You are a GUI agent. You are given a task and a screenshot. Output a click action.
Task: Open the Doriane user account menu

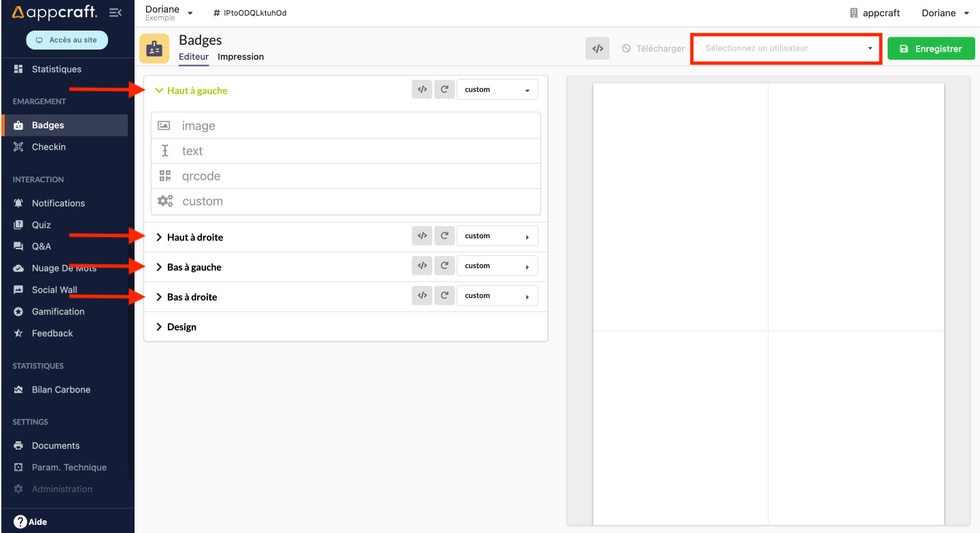pyautogui.click(x=945, y=13)
